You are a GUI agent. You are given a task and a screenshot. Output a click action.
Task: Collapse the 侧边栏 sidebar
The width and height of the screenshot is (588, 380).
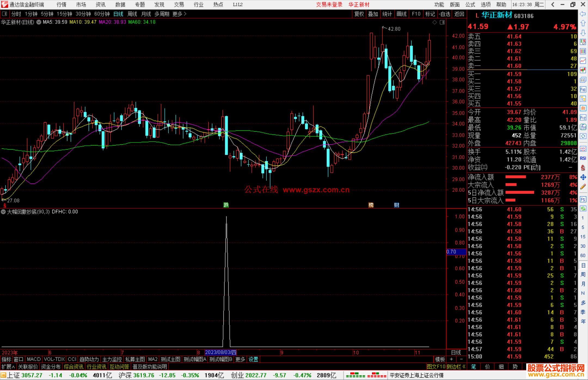click(x=456, y=367)
